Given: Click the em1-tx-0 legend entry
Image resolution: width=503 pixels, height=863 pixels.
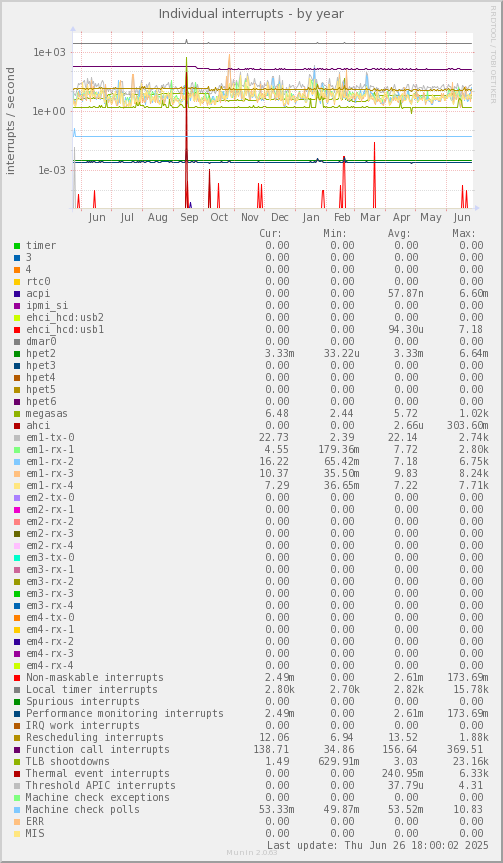Looking at the screenshot, I should (x=50, y=438).
